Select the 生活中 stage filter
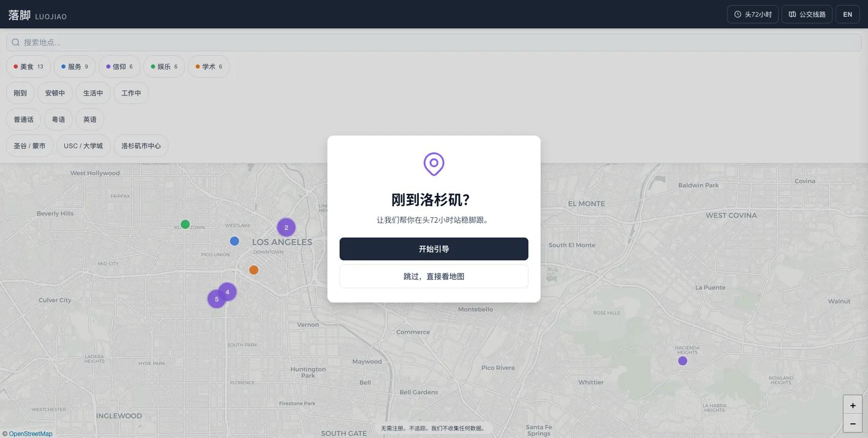 93,93
